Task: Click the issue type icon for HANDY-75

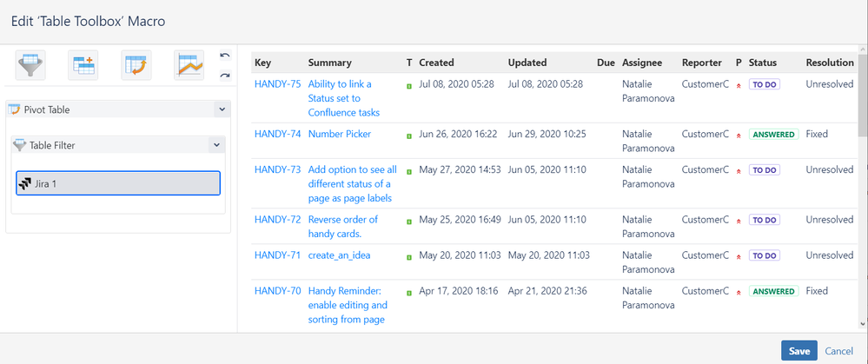Action: [x=409, y=86]
